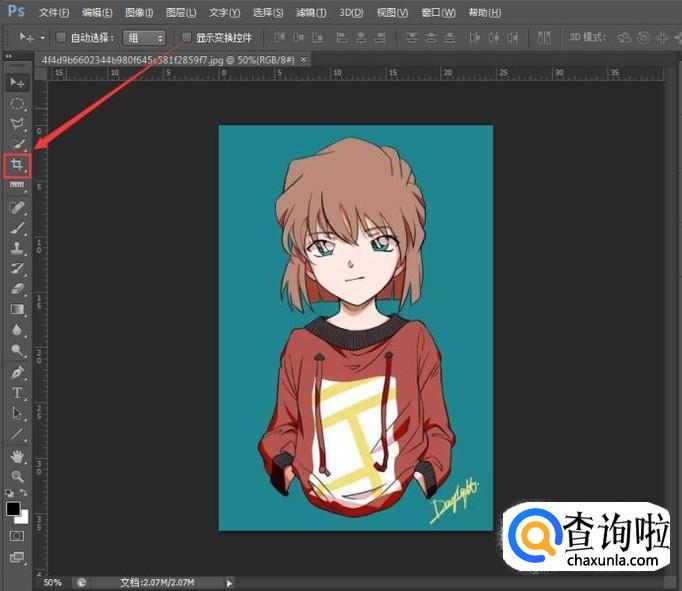Click the Auto-Align Layers icon
Screen dimensions: 682x591
(544, 38)
